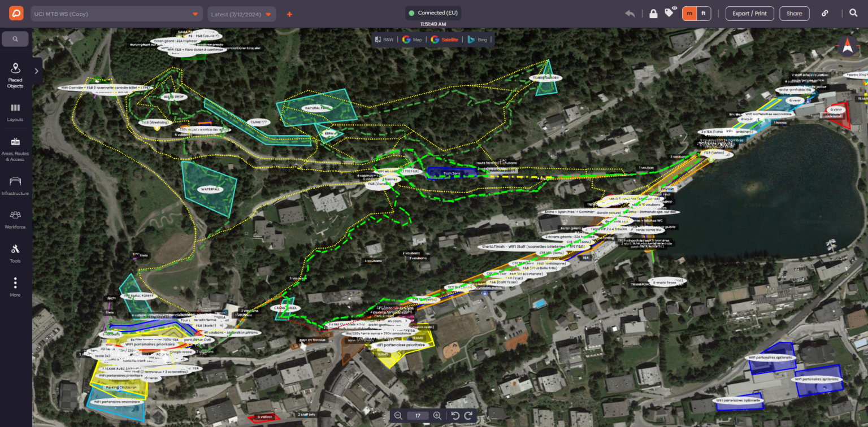Click the WATERFALL area label
The height and width of the screenshot is (427, 868).
210,189
